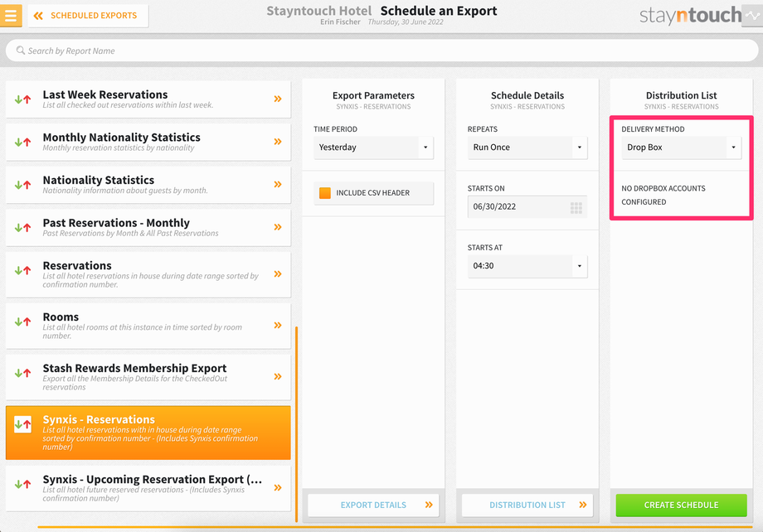Open the Starts At time dropdown

(x=527, y=266)
